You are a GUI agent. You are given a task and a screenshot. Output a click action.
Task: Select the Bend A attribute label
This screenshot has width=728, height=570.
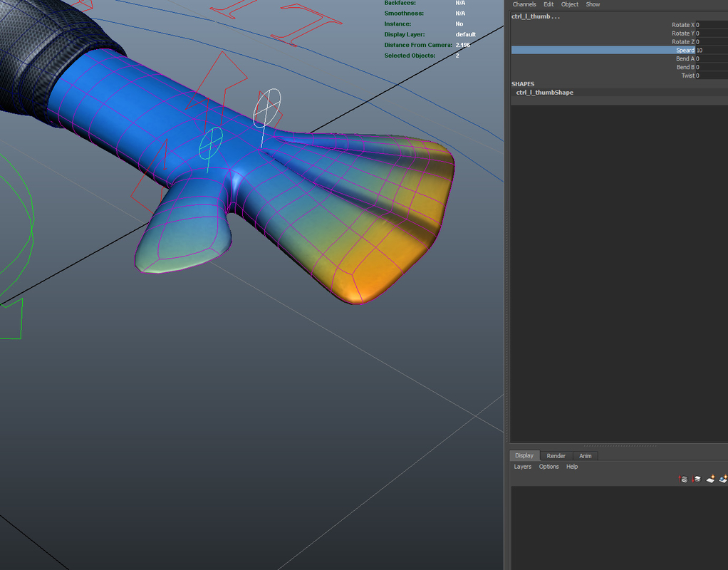point(685,59)
